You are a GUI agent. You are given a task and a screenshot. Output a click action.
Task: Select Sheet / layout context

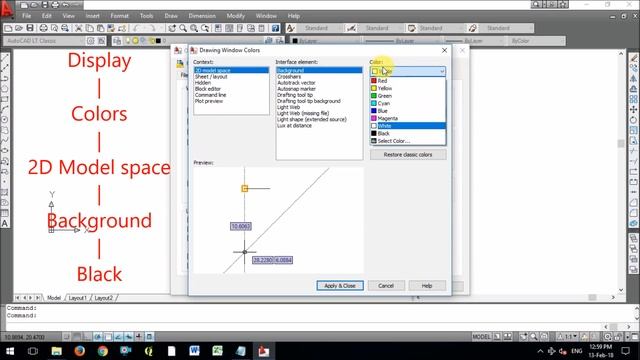(231, 77)
